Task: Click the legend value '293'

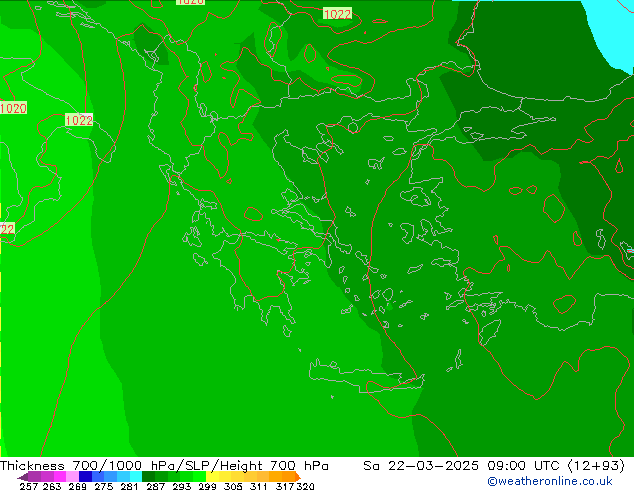Action: pyautogui.click(x=181, y=486)
